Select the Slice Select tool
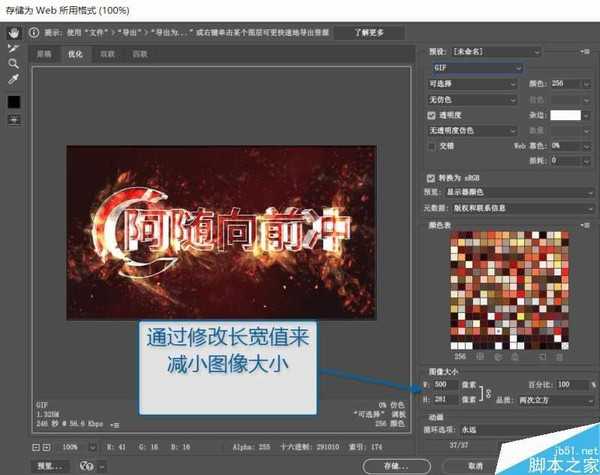Image resolution: width=600 pixels, height=475 pixels. coord(14,47)
